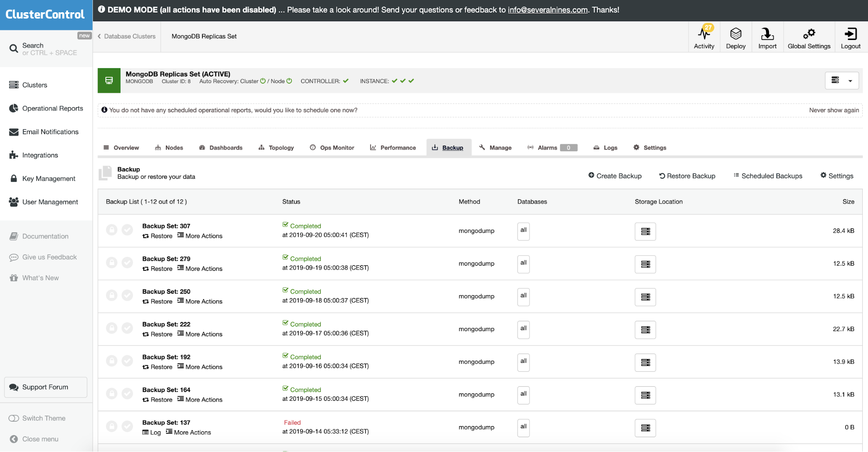Open Operational Reports in sidebar
The height and width of the screenshot is (452, 868).
click(x=46, y=108)
